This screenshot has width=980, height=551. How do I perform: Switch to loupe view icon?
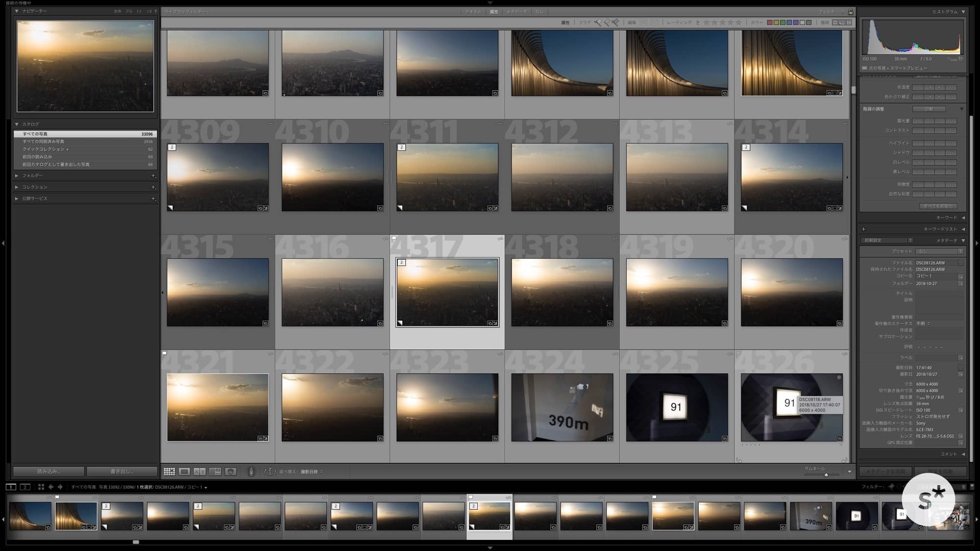click(184, 472)
